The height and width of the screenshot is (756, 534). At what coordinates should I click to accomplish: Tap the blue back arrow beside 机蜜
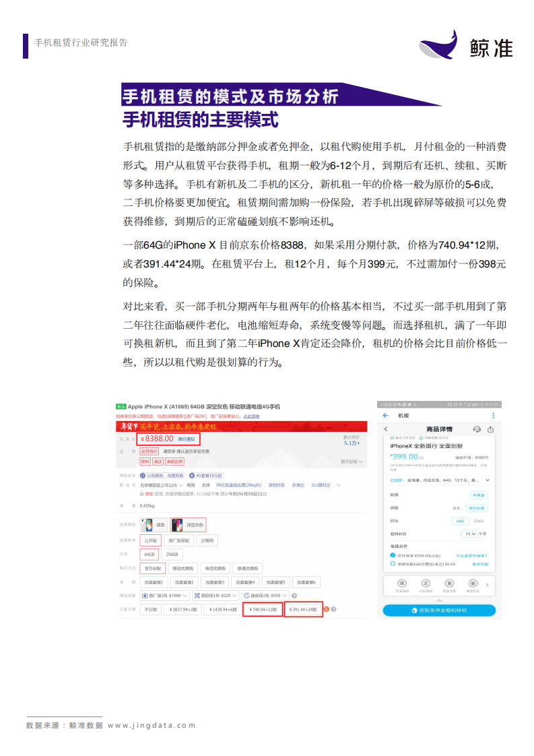[385, 415]
